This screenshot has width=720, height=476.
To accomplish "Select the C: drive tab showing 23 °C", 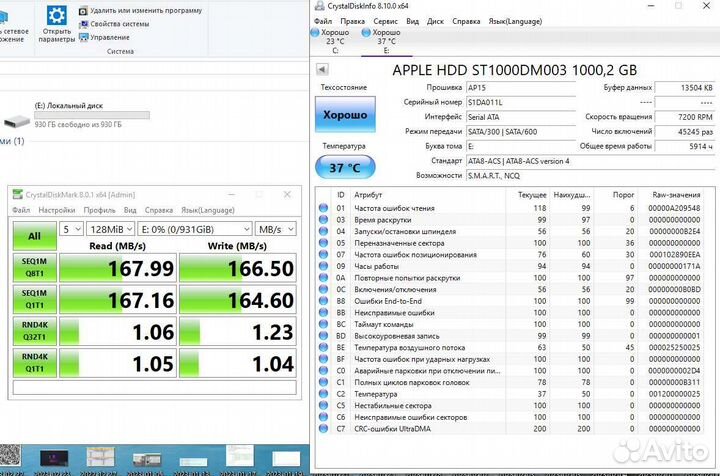I will pyautogui.click(x=331, y=41).
